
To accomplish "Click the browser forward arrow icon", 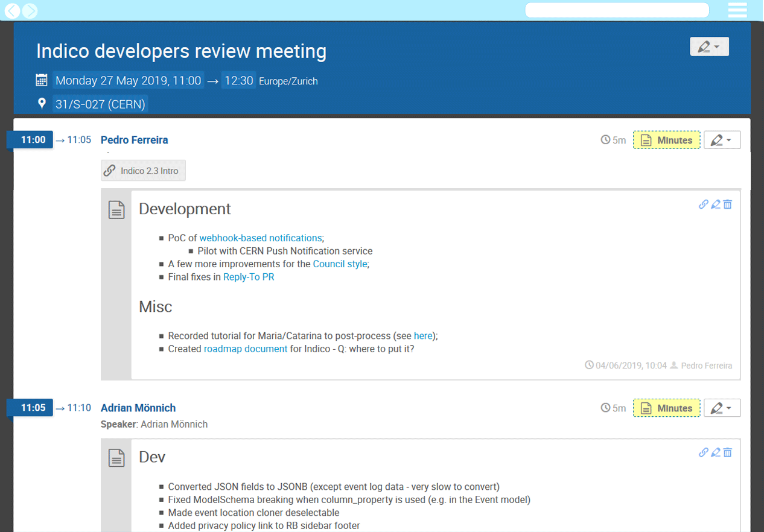I will [30, 10].
